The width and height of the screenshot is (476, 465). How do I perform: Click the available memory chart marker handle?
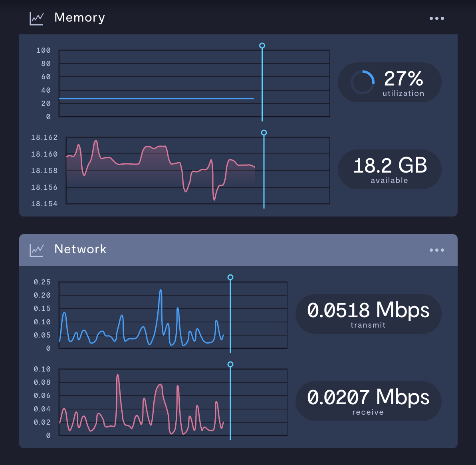264,133
